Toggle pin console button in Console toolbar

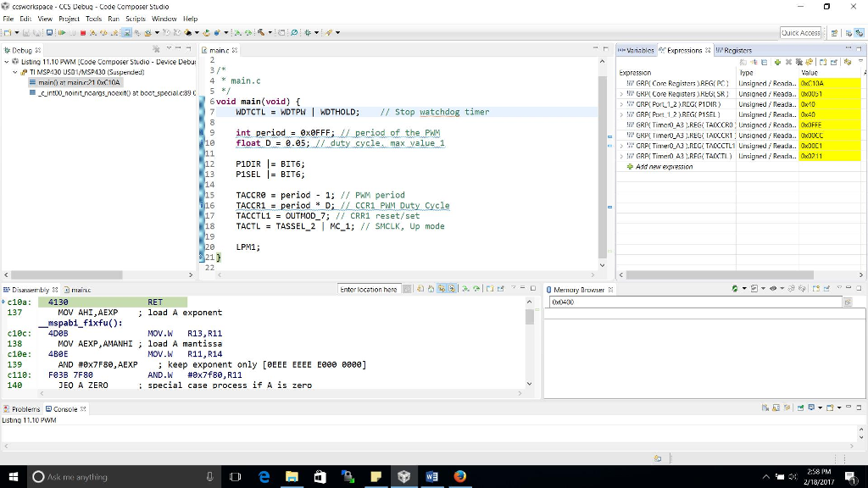pyautogui.click(x=800, y=408)
